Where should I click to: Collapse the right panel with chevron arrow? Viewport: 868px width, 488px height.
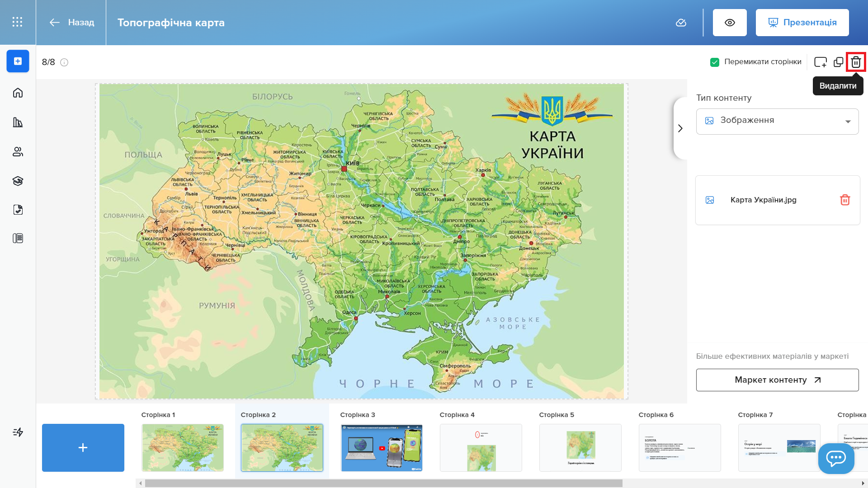coord(680,128)
